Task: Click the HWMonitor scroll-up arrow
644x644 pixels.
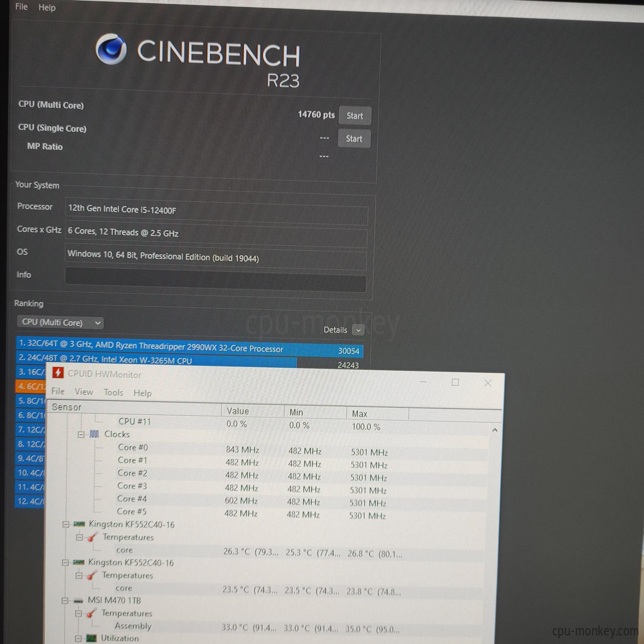Action: coord(495,430)
